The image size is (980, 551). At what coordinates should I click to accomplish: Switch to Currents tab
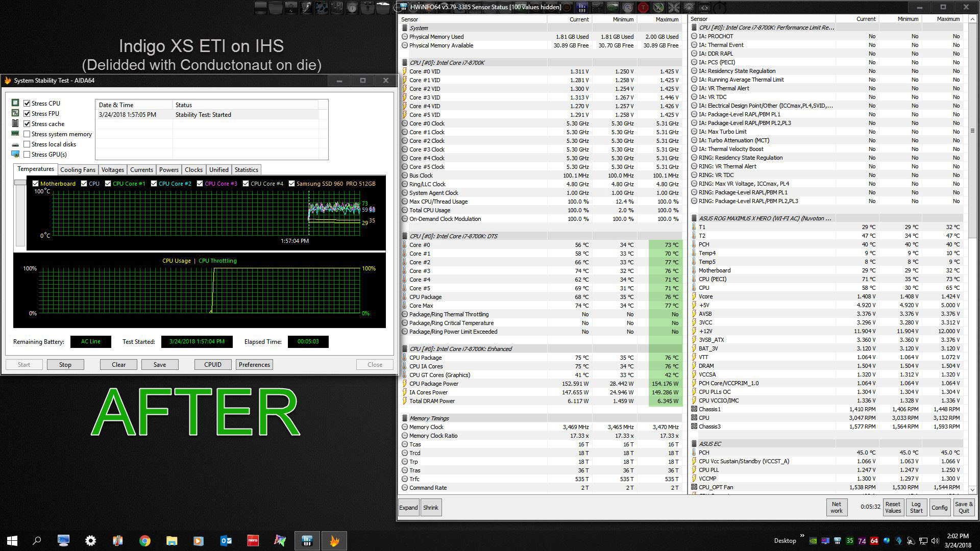point(141,169)
